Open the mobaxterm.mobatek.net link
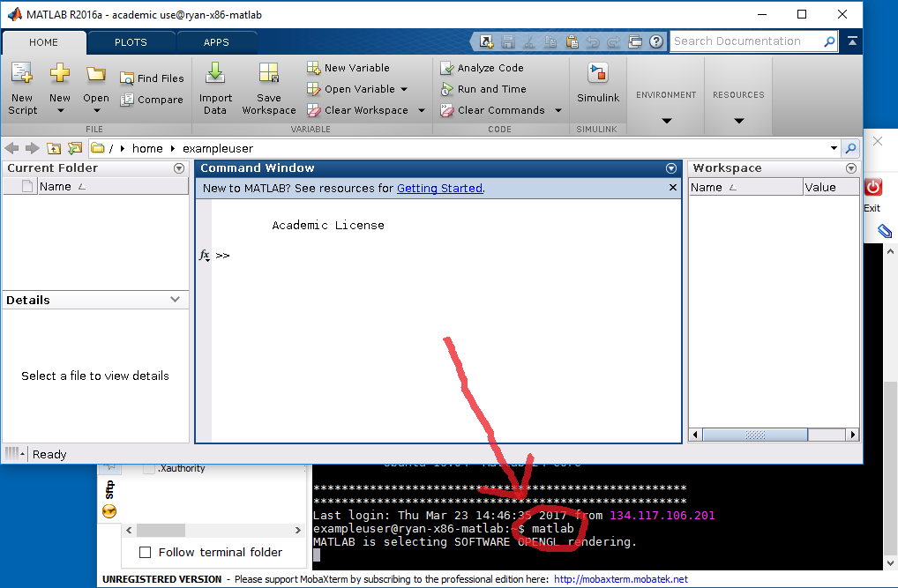Image resolution: width=898 pixels, height=588 pixels. (621, 579)
